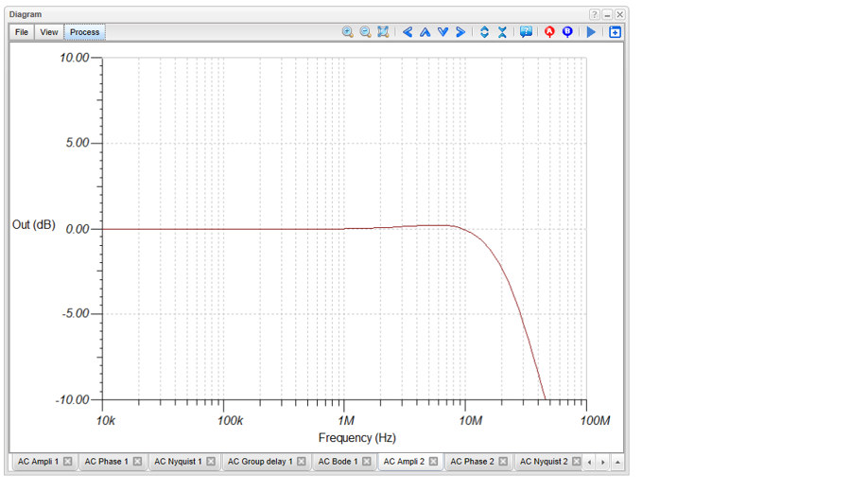Switch to the AC Bode 1 tab
Image resolution: width=868 pixels, height=492 pixels.
pyautogui.click(x=338, y=462)
